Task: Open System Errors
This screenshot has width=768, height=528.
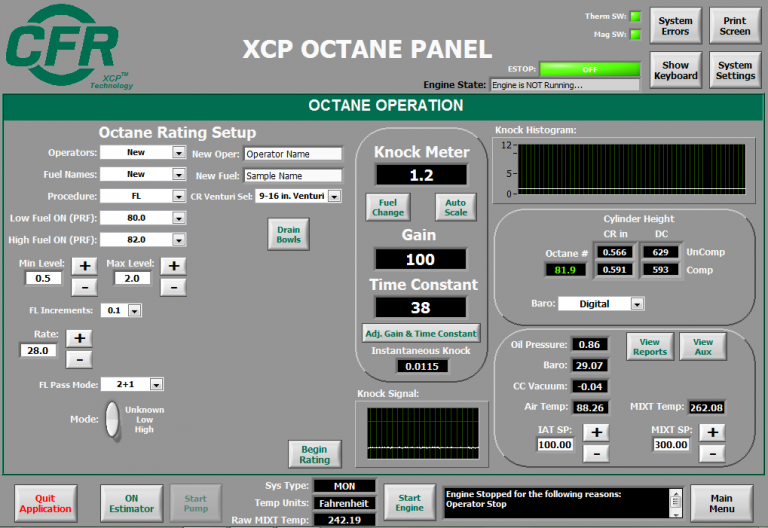Action: 675,26
